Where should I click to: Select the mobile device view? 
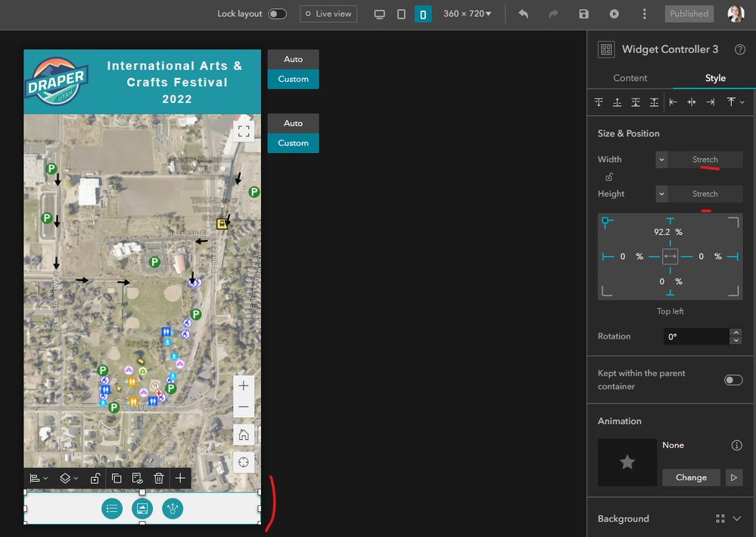pyautogui.click(x=423, y=14)
